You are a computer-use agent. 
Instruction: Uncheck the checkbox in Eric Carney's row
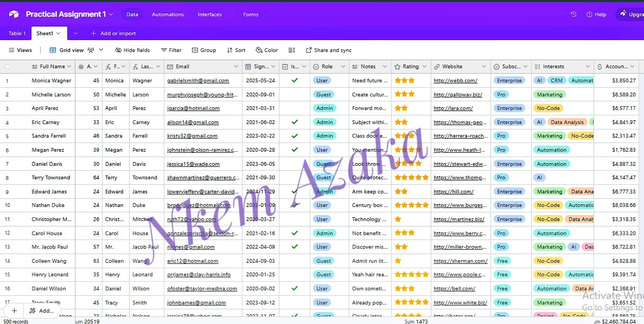295,122
